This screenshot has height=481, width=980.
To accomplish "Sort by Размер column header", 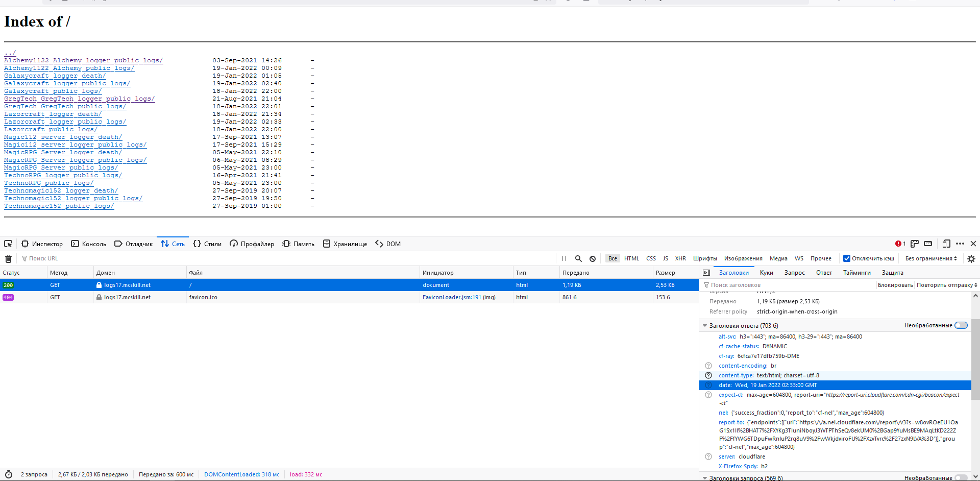I will [x=675, y=273].
